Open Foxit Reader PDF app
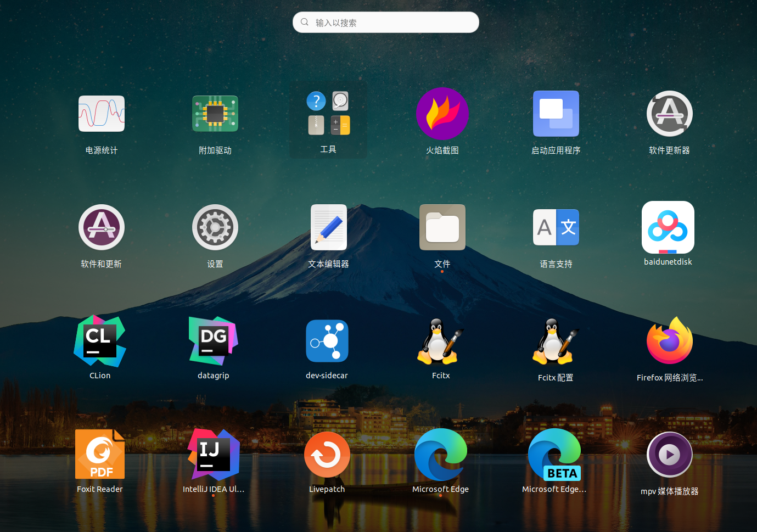 coord(100,455)
